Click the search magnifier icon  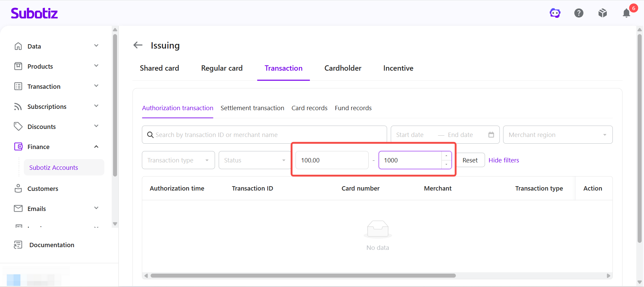click(x=150, y=135)
